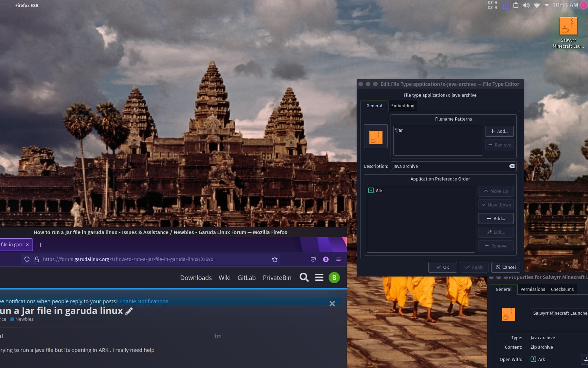Viewport: 588px width, 368px height.
Task: Switch to General tab in Properties window
Action: (x=503, y=289)
